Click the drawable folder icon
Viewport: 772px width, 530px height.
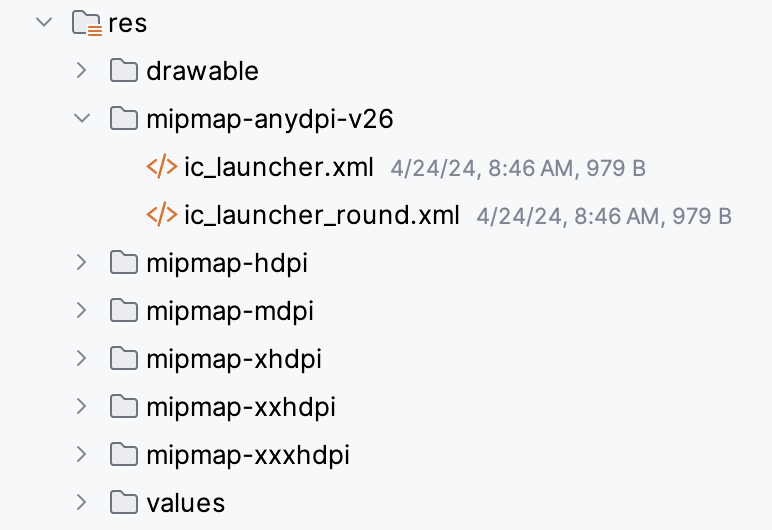point(123,71)
